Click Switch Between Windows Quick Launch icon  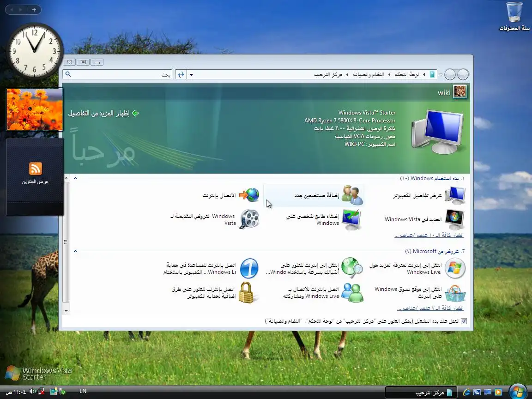point(477,392)
